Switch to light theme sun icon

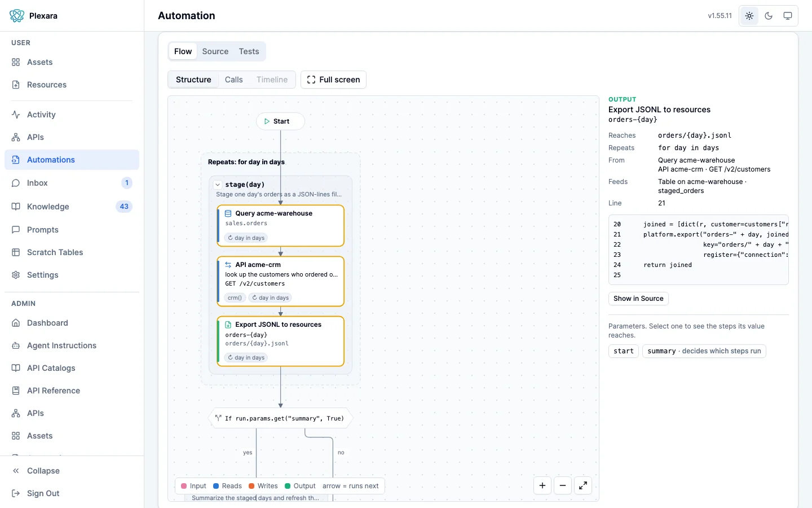749,16
